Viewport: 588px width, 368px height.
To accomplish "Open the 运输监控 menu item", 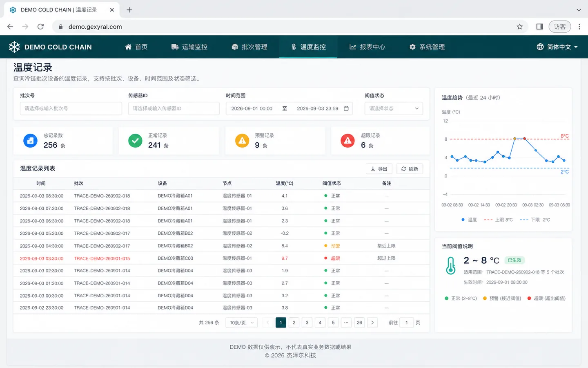I will point(189,47).
